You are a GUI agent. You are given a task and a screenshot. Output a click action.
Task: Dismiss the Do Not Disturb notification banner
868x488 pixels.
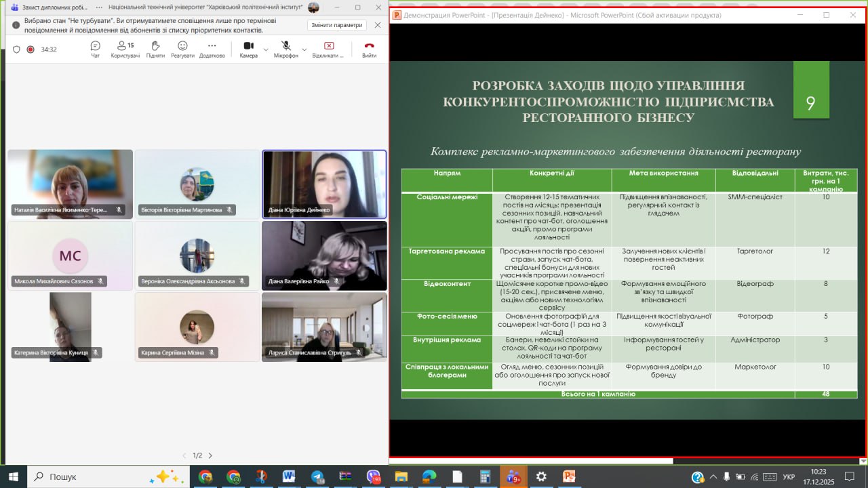point(378,25)
